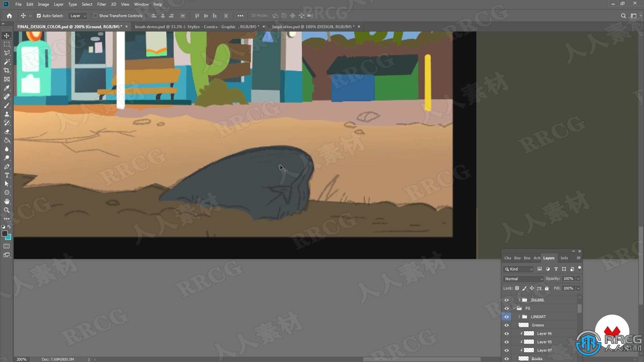Expand the FG layer group
The height and width of the screenshot is (362, 644).
[515, 308]
